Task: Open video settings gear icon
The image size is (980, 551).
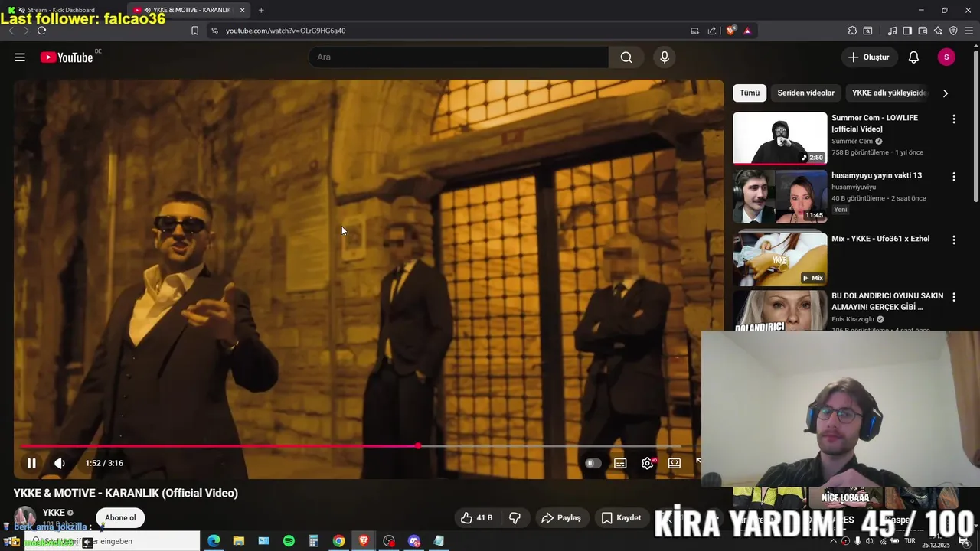Action: [648, 463]
